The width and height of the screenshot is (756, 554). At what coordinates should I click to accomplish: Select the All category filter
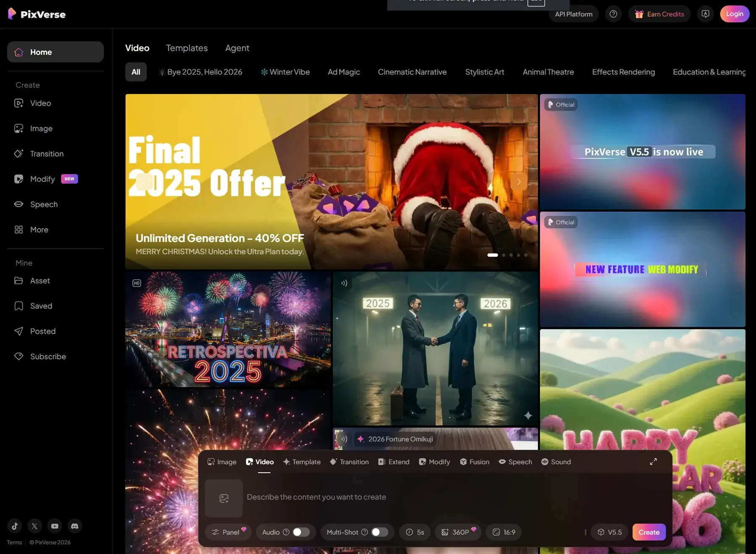pos(136,72)
